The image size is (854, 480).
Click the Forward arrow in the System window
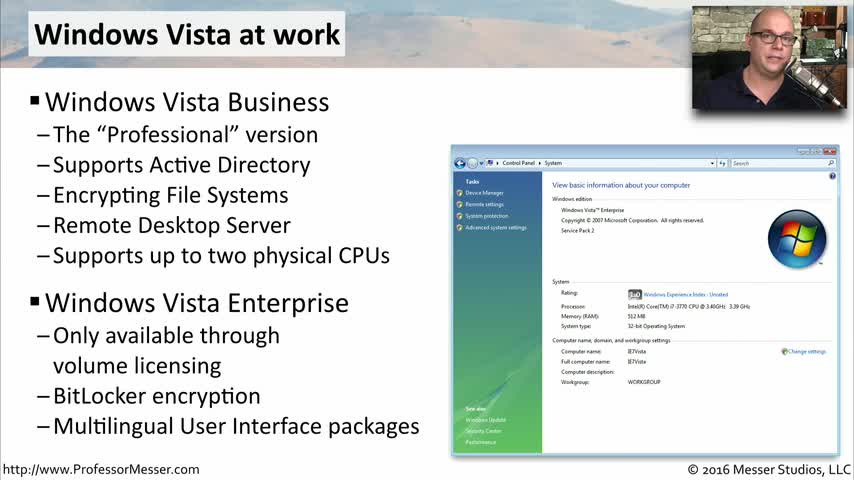[x=472, y=163]
